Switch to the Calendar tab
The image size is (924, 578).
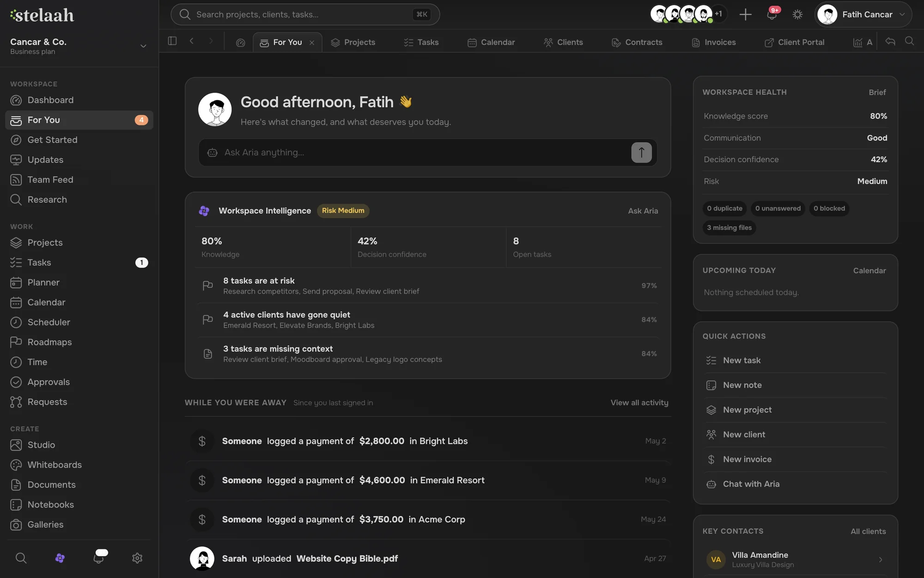pos(491,42)
